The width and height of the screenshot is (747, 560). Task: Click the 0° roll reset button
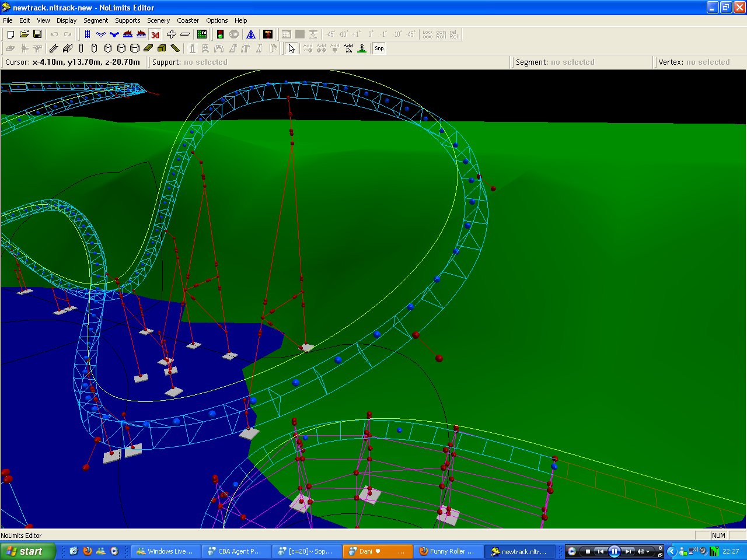[x=370, y=34]
